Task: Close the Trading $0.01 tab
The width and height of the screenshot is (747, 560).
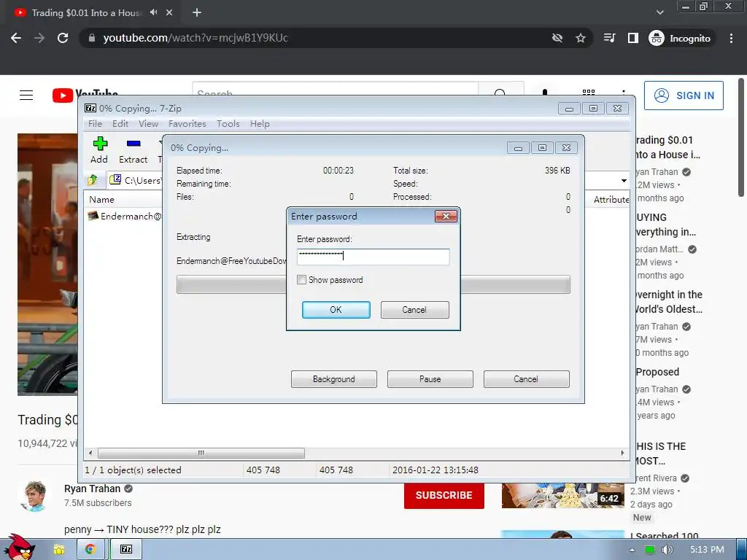Action: point(169,13)
